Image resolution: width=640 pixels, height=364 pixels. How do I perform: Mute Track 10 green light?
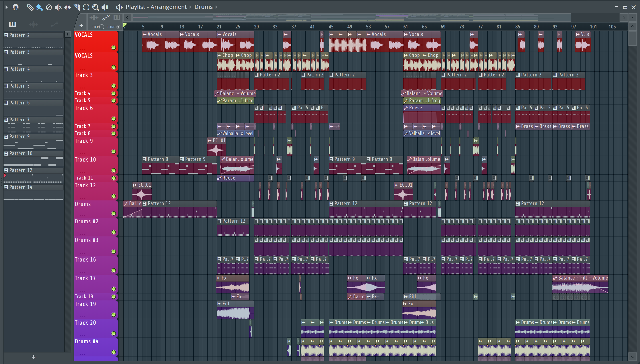point(114,170)
